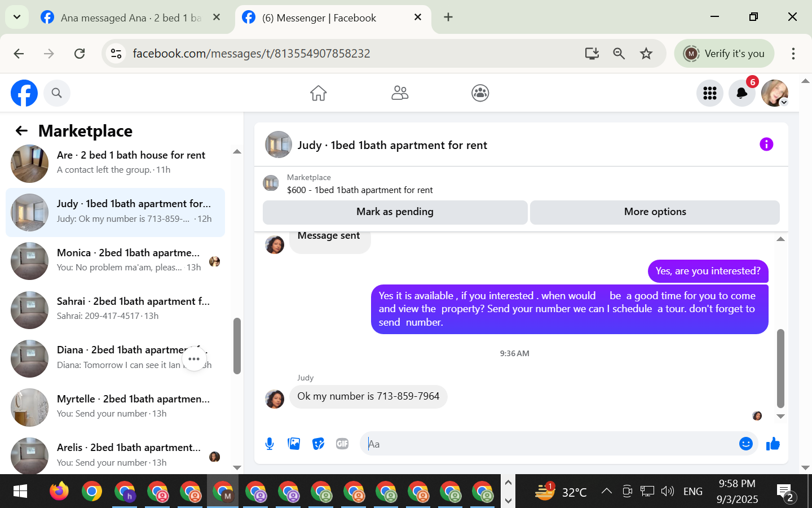Open the emoji picker smiley
Image resolution: width=812 pixels, height=508 pixels.
tap(746, 444)
